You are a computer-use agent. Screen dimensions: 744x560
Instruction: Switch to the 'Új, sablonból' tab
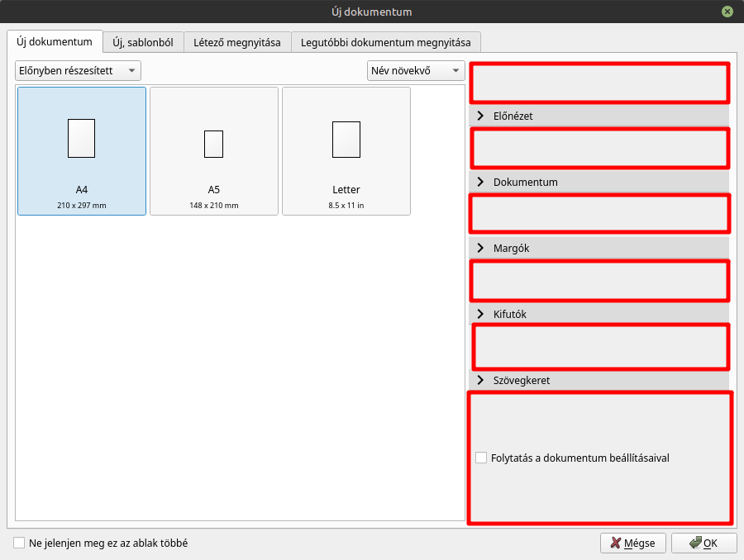click(x=143, y=42)
